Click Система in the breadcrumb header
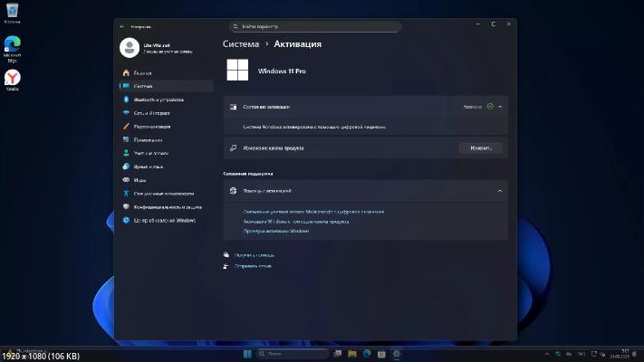644x362 pixels. tap(241, 43)
